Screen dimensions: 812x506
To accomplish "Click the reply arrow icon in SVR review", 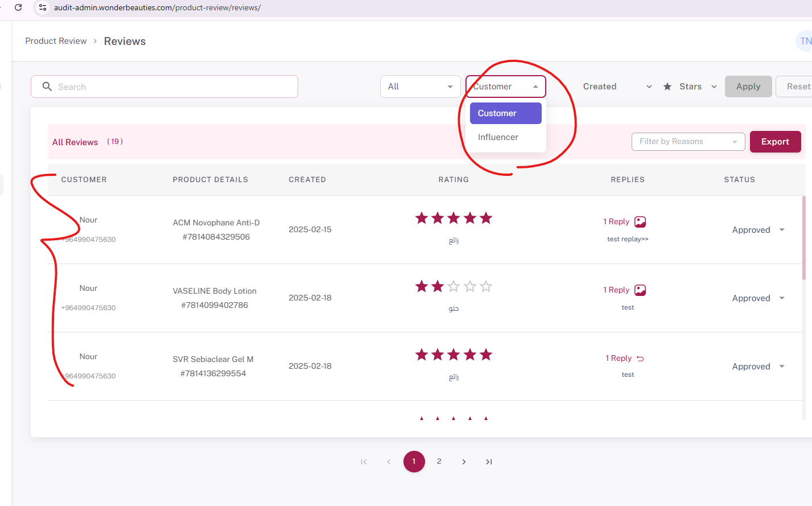I will point(640,359).
